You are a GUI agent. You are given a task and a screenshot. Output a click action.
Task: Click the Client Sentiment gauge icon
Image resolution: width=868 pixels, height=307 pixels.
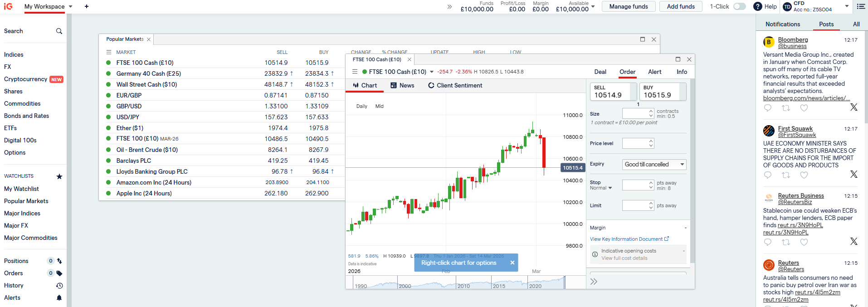(x=431, y=85)
